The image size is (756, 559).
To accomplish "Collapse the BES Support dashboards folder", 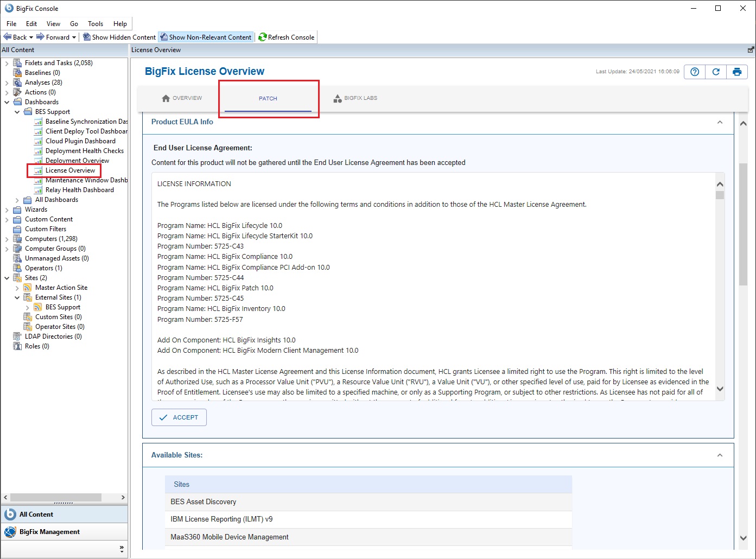I will pos(17,112).
